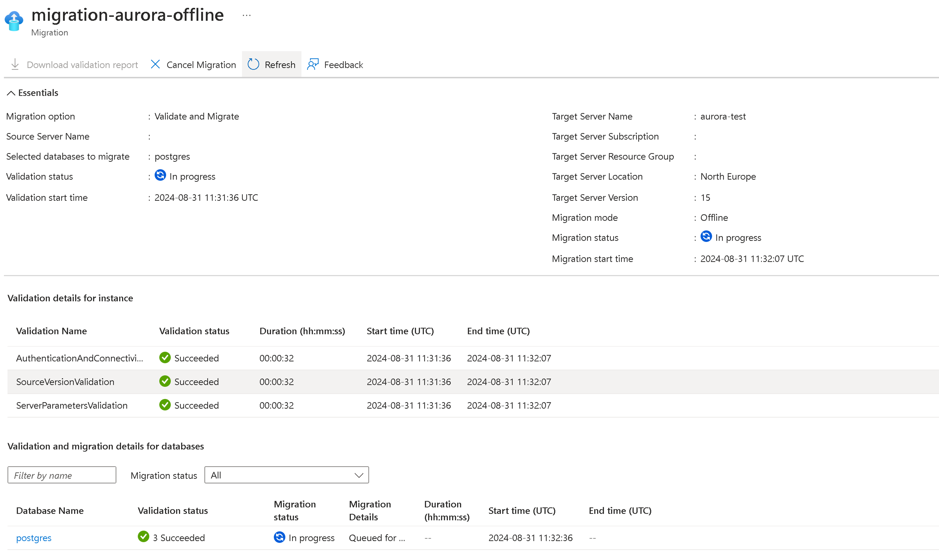Viewport: 939px width, 560px height.
Task: Open the ellipsis menu next to migration-aurora-offline
Action: [x=247, y=15]
